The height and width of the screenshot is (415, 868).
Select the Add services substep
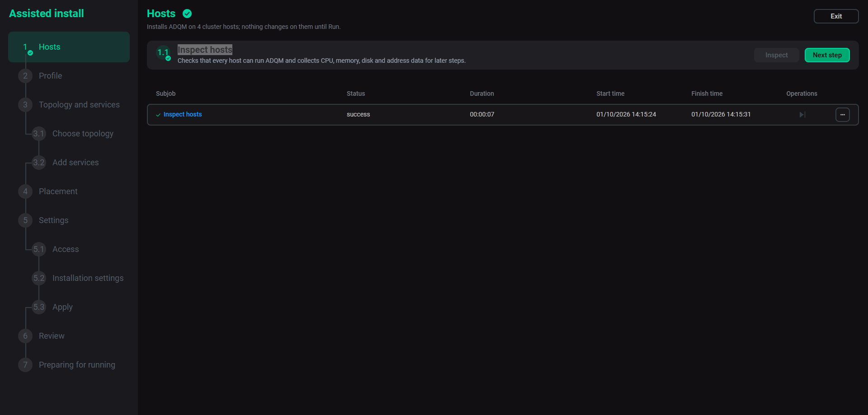click(x=75, y=163)
